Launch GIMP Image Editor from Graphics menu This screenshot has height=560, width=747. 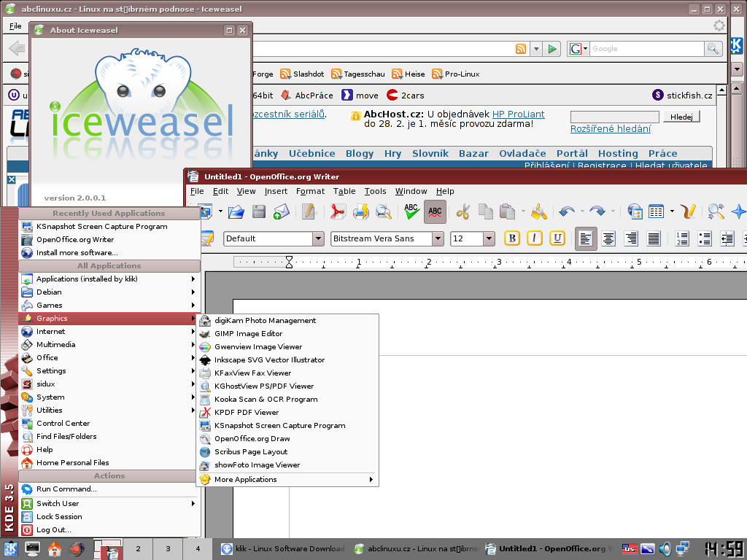pos(287,334)
